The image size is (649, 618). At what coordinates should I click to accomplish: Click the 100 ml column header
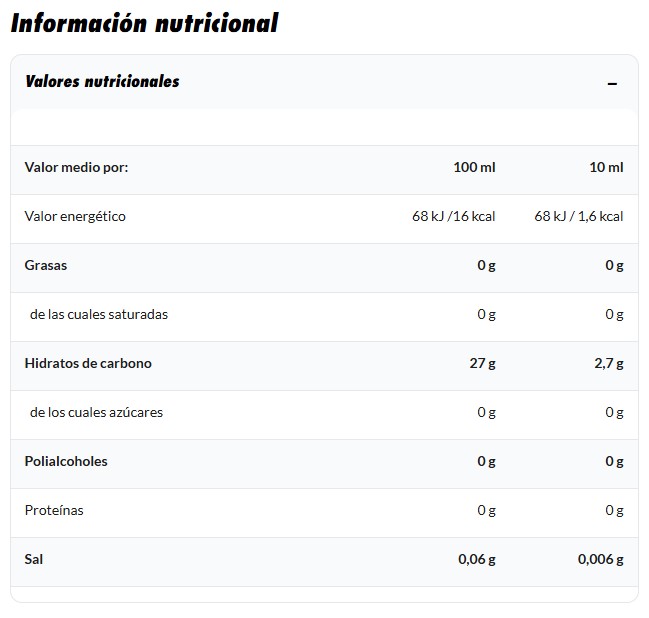(x=474, y=167)
